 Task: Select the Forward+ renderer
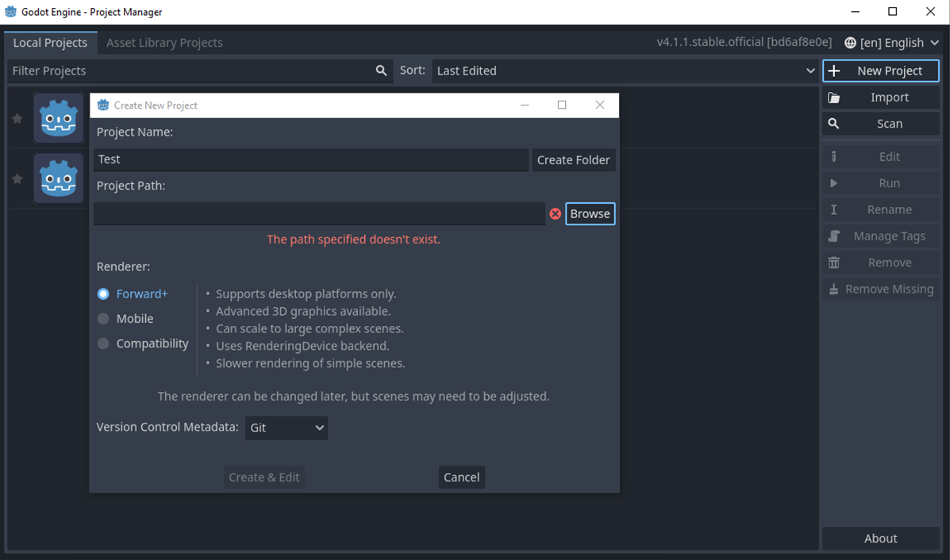point(133,293)
